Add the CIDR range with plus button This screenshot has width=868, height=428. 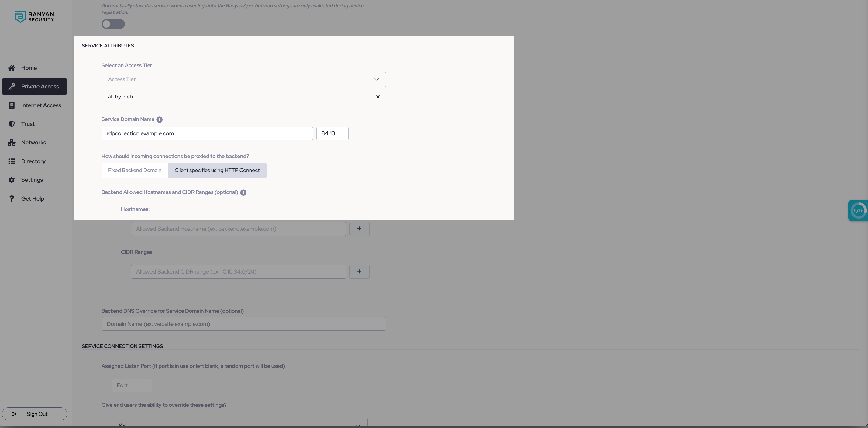point(359,272)
